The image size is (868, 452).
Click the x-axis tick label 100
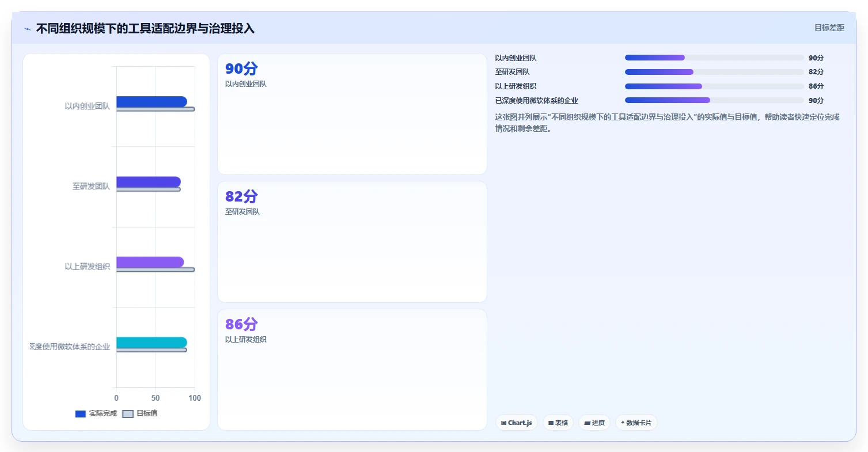pyautogui.click(x=195, y=398)
